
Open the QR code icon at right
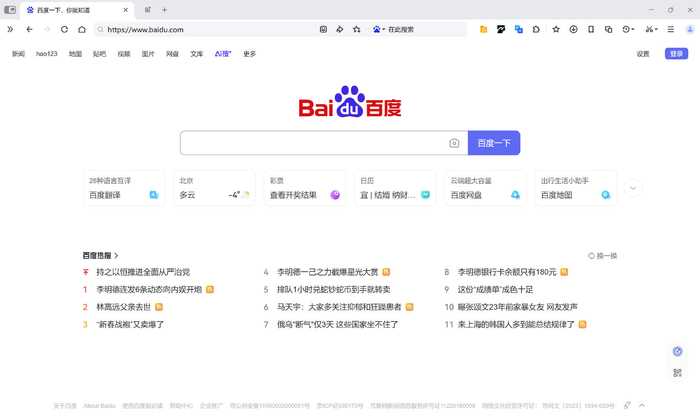(678, 373)
